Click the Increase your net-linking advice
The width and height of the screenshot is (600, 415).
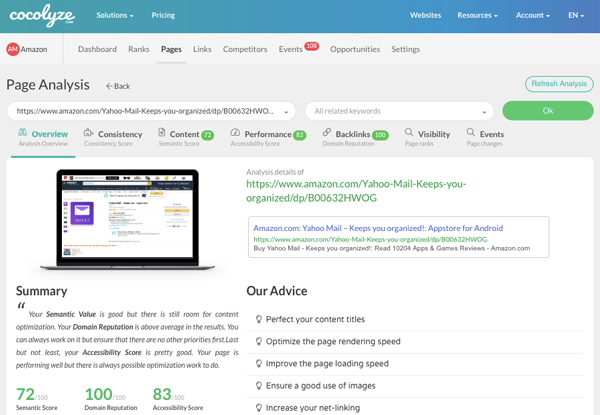[x=313, y=408]
